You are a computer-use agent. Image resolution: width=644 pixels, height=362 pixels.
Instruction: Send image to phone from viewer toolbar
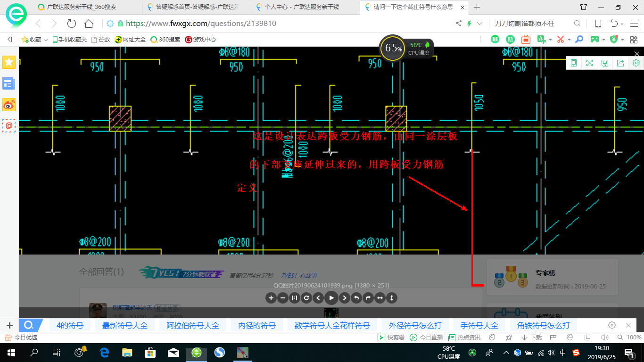[574, 63]
